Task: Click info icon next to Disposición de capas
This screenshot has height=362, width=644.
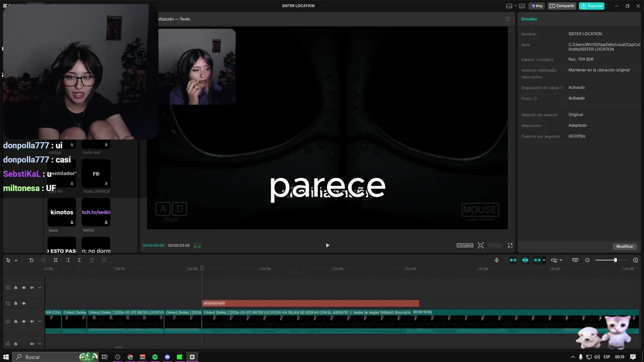Action: (x=562, y=88)
